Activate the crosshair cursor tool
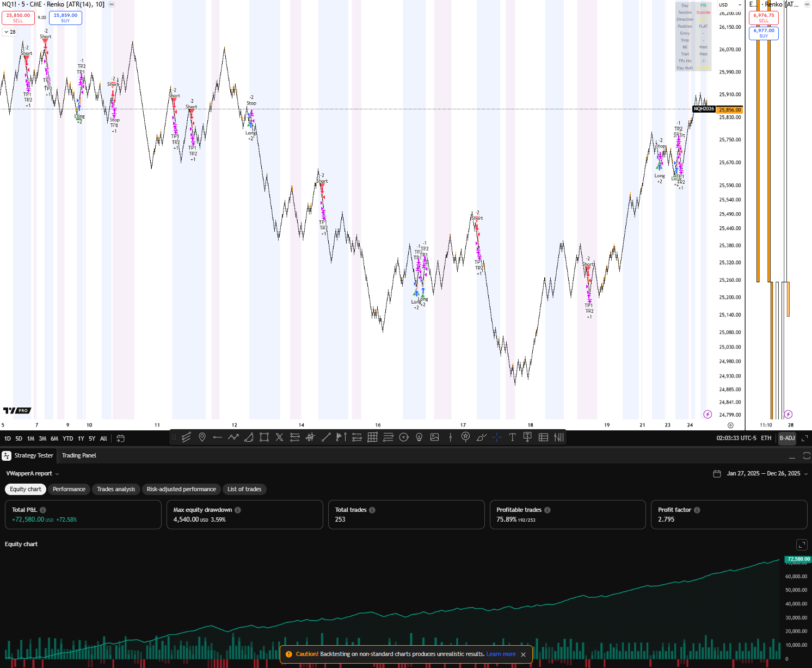 [496, 437]
